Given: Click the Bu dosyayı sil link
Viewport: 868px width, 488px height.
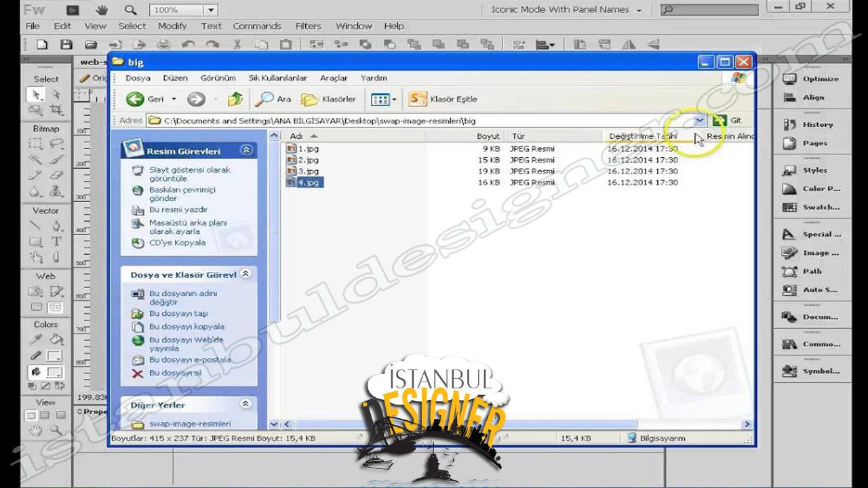Looking at the screenshot, I should [x=175, y=373].
